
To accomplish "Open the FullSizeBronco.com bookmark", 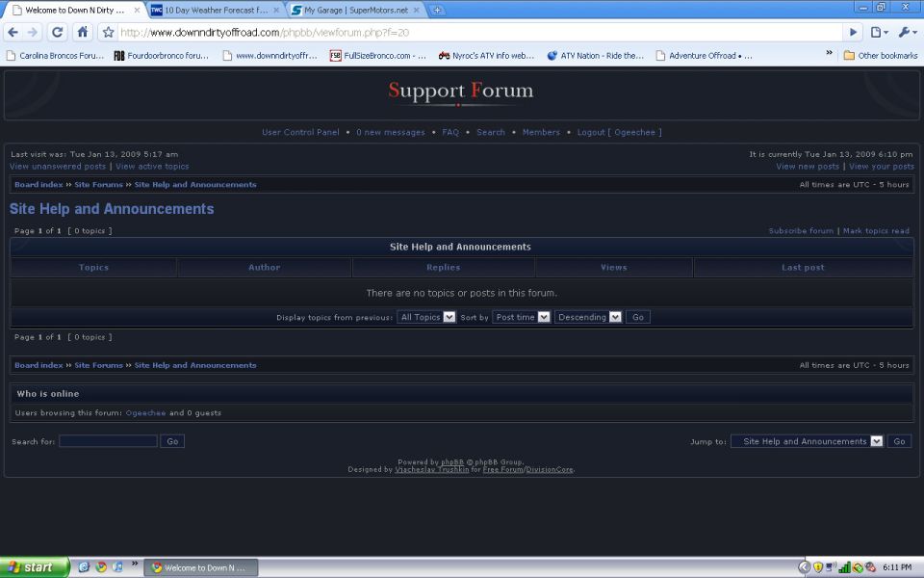I will pyautogui.click(x=377, y=56).
